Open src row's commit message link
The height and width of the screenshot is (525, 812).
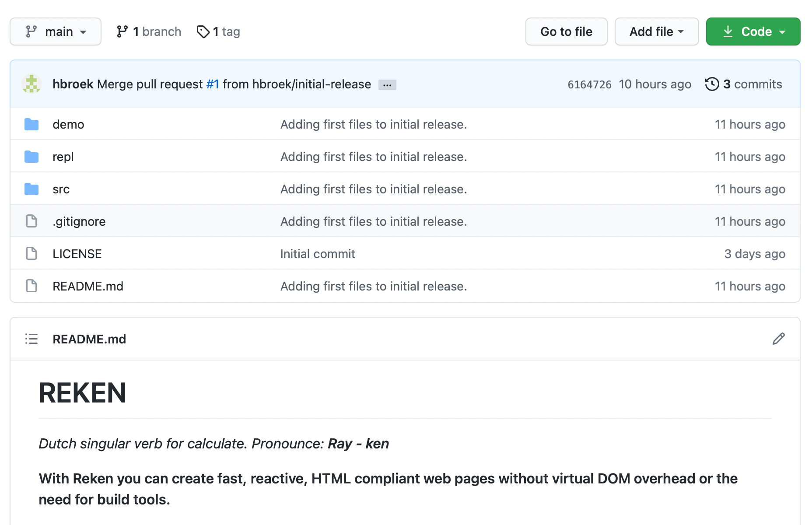(x=374, y=189)
